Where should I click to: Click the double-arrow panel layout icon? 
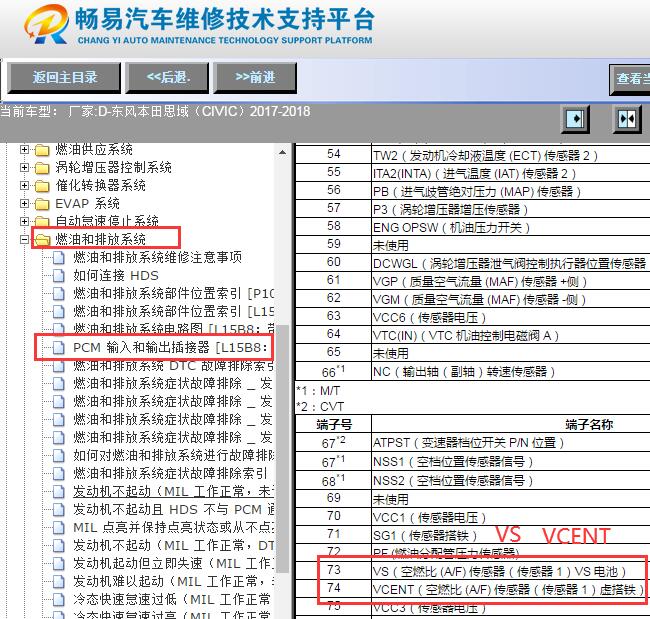tap(627, 119)
